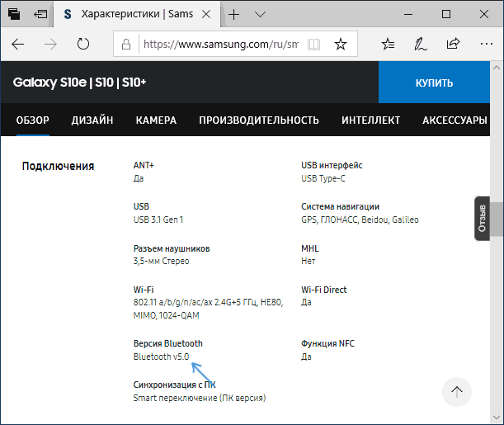
Task: Add page to favorites star
Action: pos(341,44)
